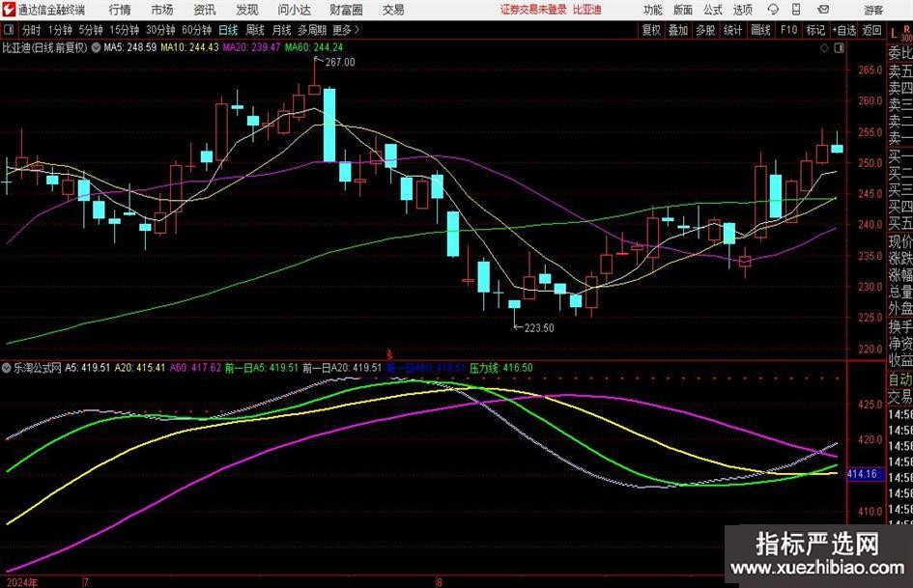
Task: Open the 财富圈 menu
Action: pyautogui.click(x=346, y=10)
